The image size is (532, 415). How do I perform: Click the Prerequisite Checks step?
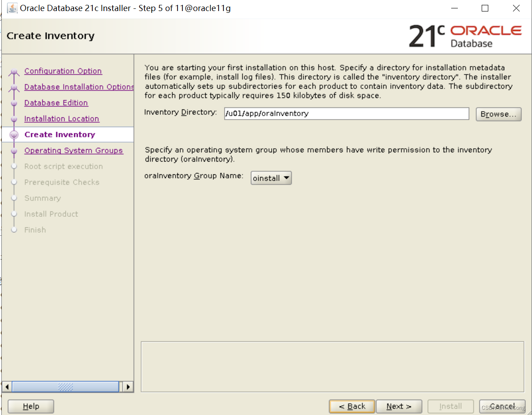pos(62,182)
